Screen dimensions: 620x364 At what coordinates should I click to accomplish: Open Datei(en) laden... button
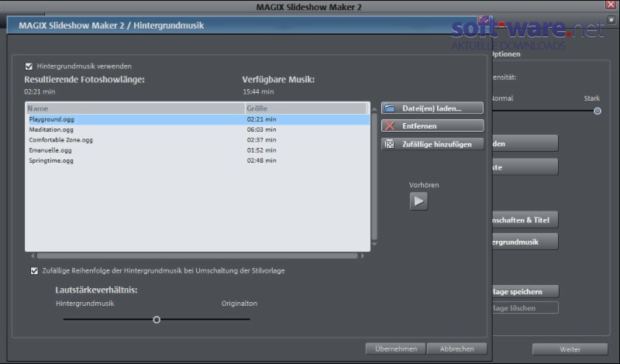[432, 108]
